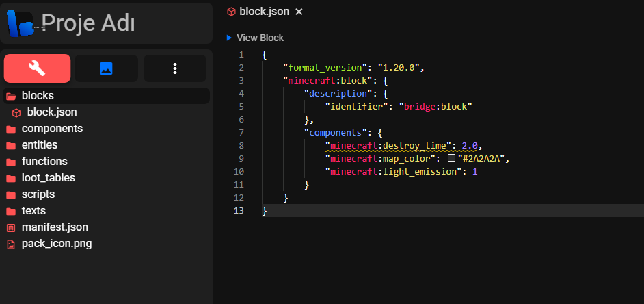
Task: Click the pack_icon.png image file icon
Action: point(11,244)
